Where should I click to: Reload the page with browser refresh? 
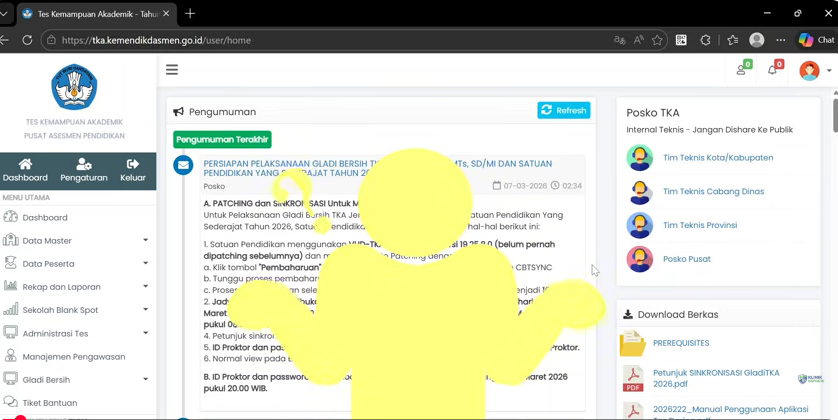tap(27, 40)
